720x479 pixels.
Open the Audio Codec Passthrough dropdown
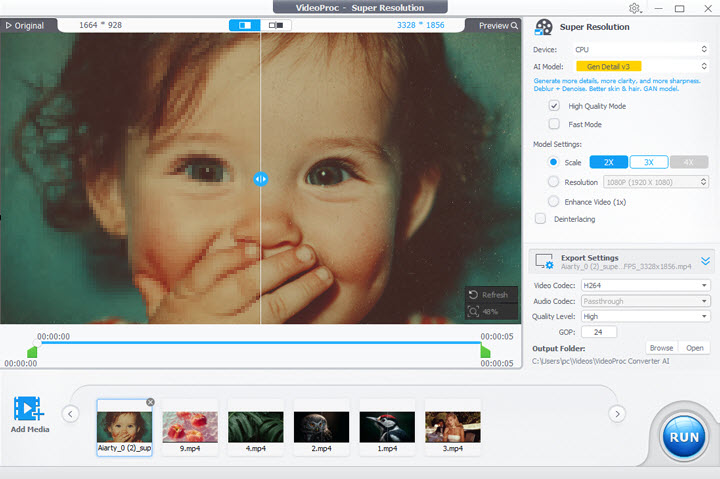[645, 301]
